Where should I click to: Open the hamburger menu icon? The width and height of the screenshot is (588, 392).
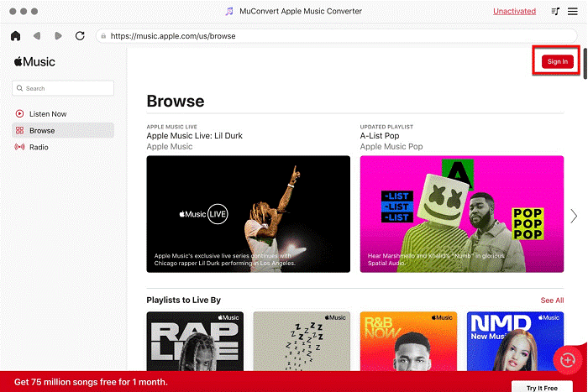pos(573,12)
